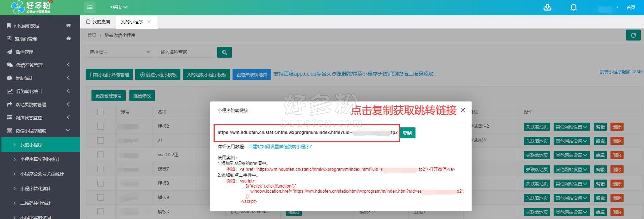Open 其他网站设置 dropdown for row 模板2
Screen dimensions: 644x219
point(571,127)
